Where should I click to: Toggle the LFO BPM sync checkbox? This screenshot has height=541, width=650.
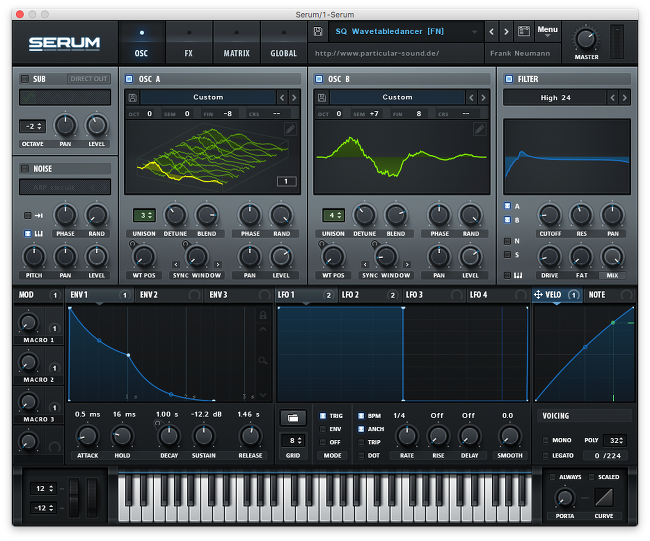click(361, 416)
